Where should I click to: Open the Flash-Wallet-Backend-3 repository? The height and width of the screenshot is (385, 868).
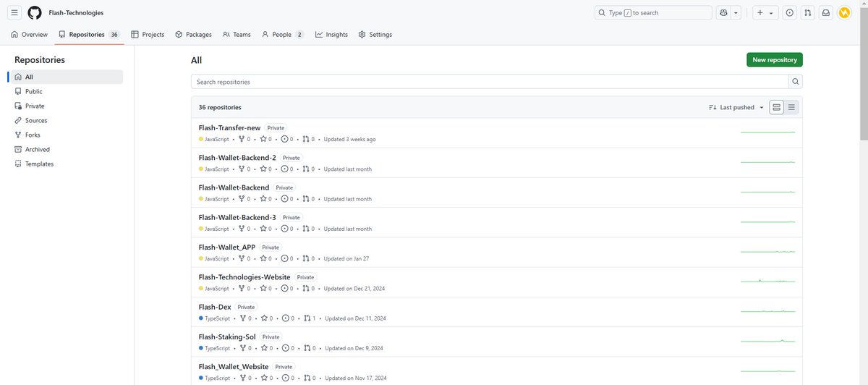(x=237, y=217)
